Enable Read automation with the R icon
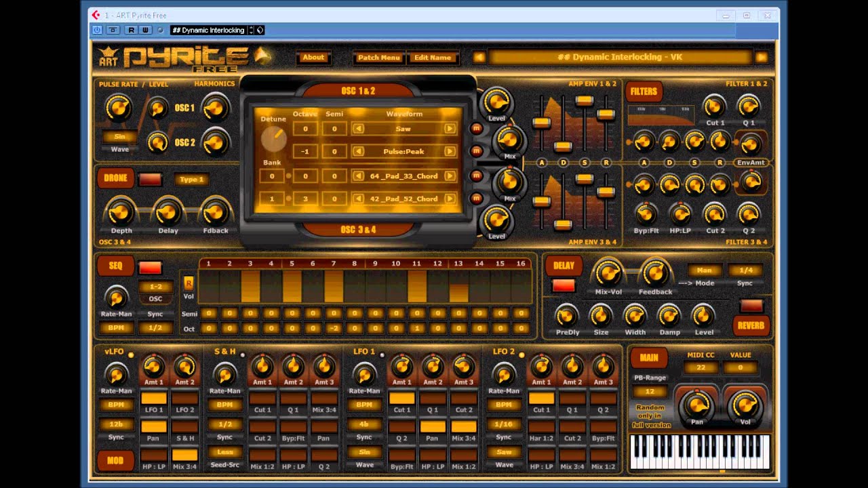Screen dimensions: 868x488 tap(131, 30)
